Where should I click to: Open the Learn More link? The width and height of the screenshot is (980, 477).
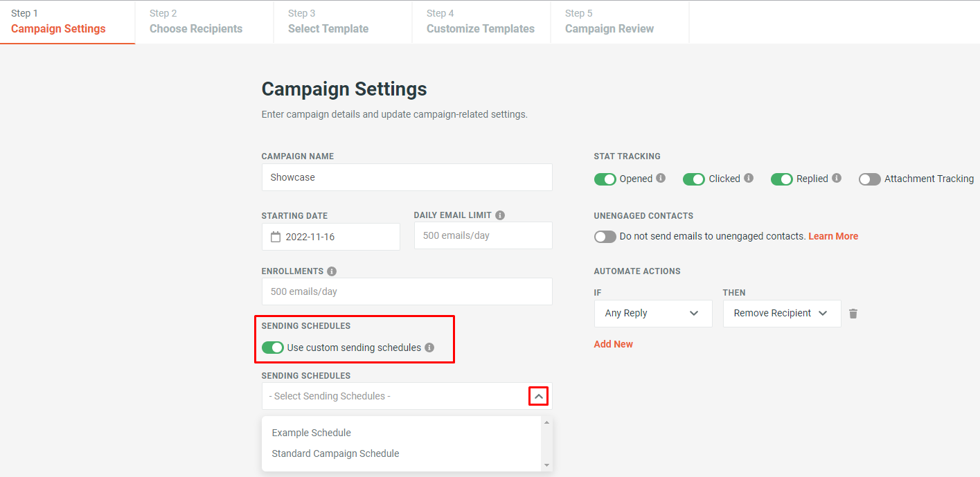pyautogui.click(x=833, y=236)
